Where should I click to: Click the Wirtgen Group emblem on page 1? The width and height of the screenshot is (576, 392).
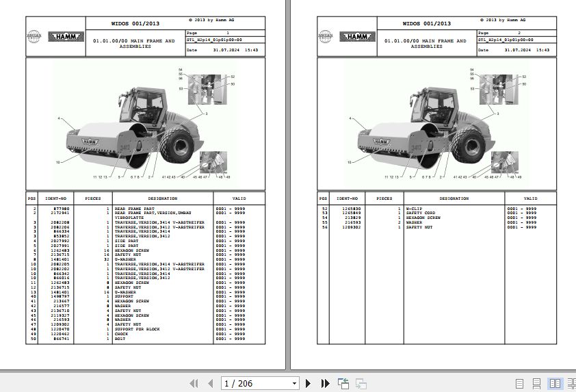(x=34, y=37)
